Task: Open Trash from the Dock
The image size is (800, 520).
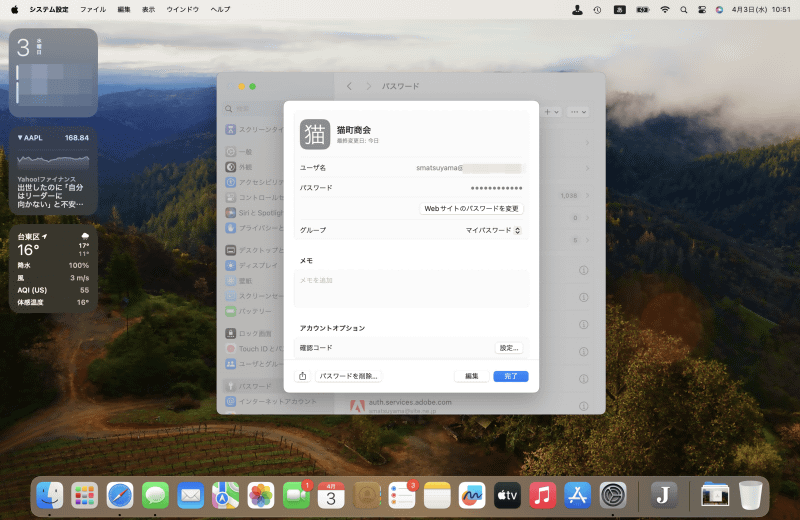Action: 750,496
